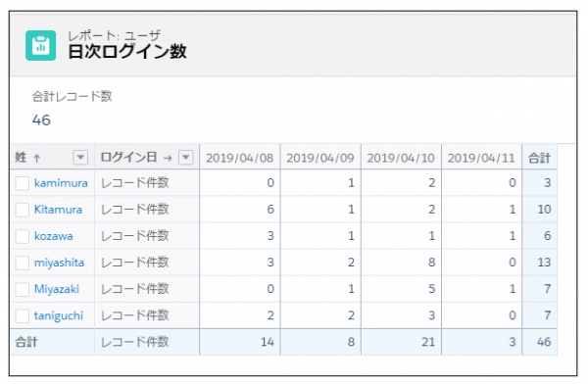Open the Kitamura user link
588x384 pixels.
point(58,210)
